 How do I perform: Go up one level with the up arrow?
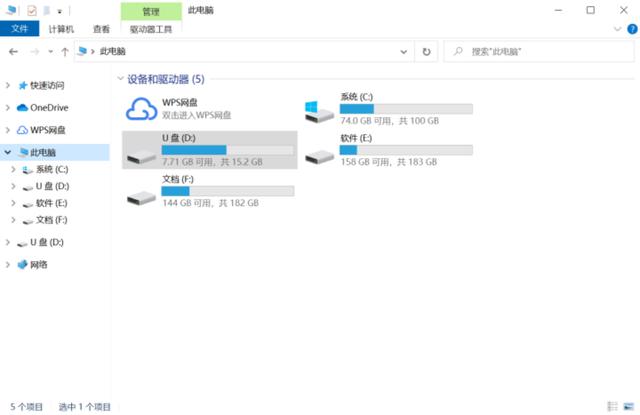coord(65,51)
